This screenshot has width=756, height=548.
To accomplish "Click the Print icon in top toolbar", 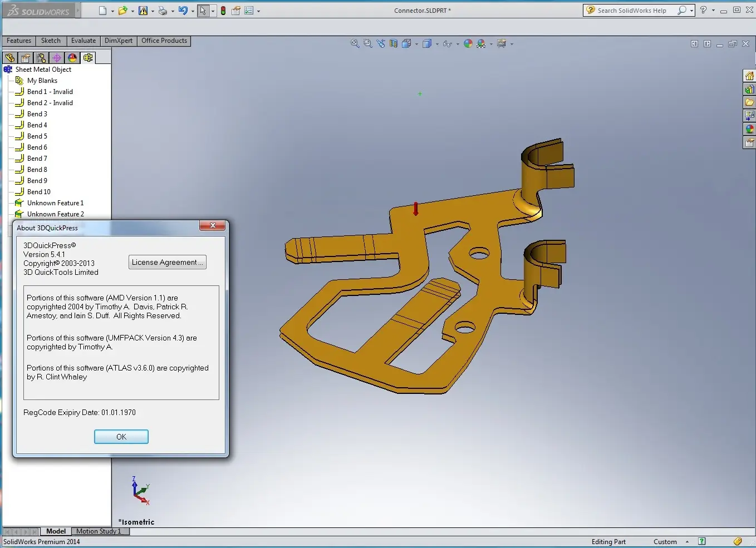I will (x=163, y=11).
